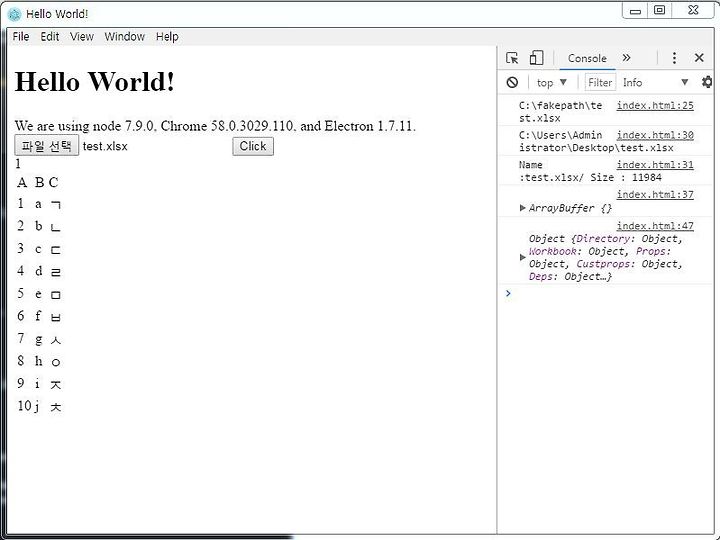The height and width of the screenshot is (540, 720).
Task: Clear the console with the ban icon
Action: [x=512, y=82]
